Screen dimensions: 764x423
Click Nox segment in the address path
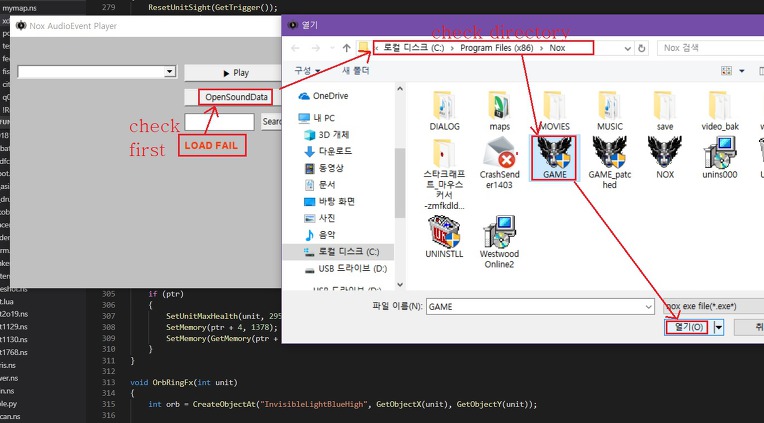coord(557,48)
